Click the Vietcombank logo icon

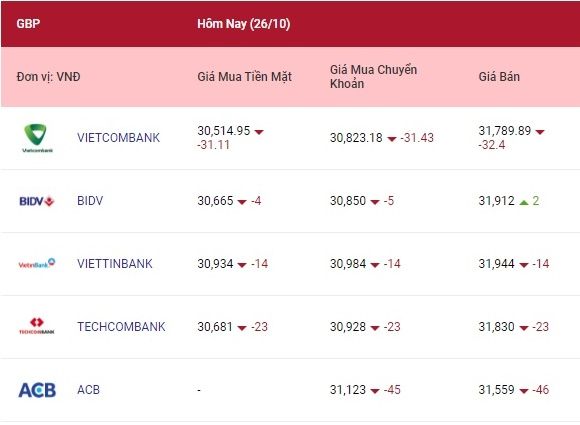tap(37, 138)
